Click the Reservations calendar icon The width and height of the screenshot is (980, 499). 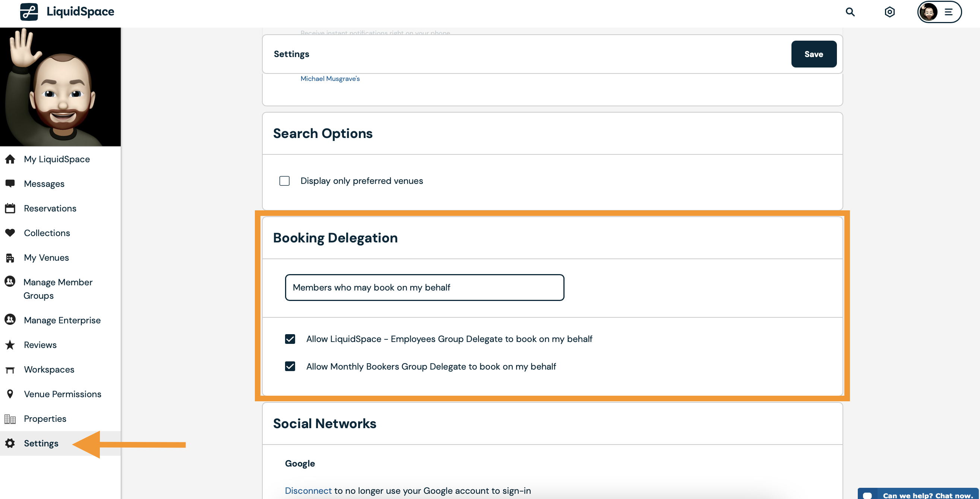10,208
